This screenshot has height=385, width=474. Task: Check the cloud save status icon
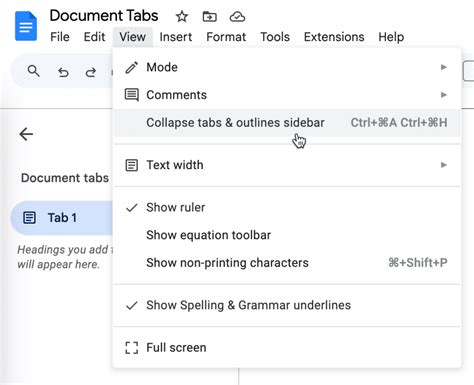click(x=237, y=16)
